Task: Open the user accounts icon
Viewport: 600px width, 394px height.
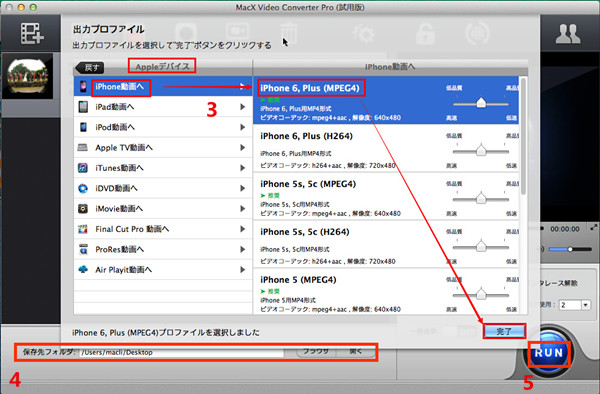Action: pyautogui.click(x=568, y=34)
